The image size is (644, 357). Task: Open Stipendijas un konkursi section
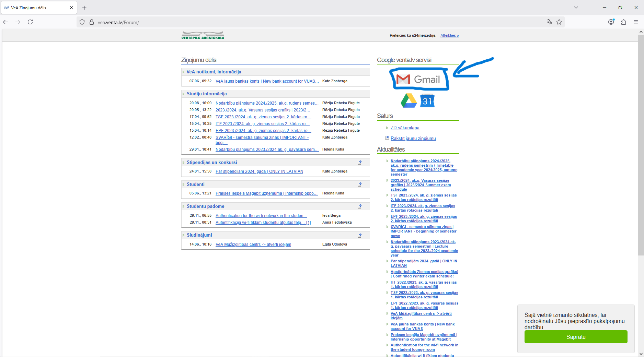(x=212, y=162)
